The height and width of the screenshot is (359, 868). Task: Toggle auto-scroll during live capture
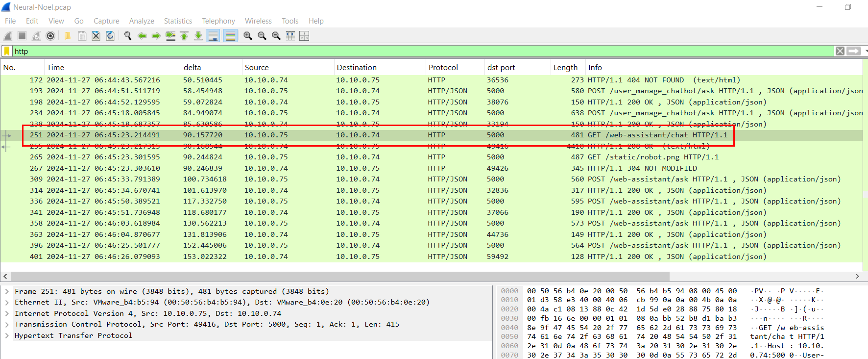[213, 36]
